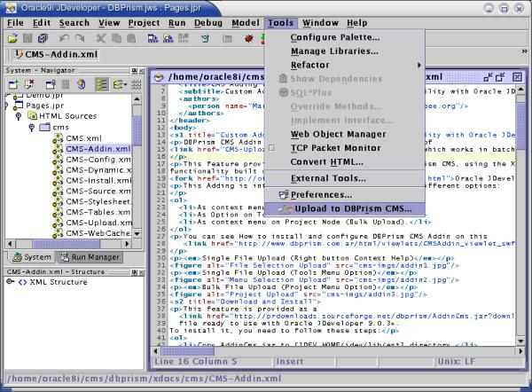Click the Line 16 Column 5 status field
This screenshot has height=392, width=532.
click(212, 362)
